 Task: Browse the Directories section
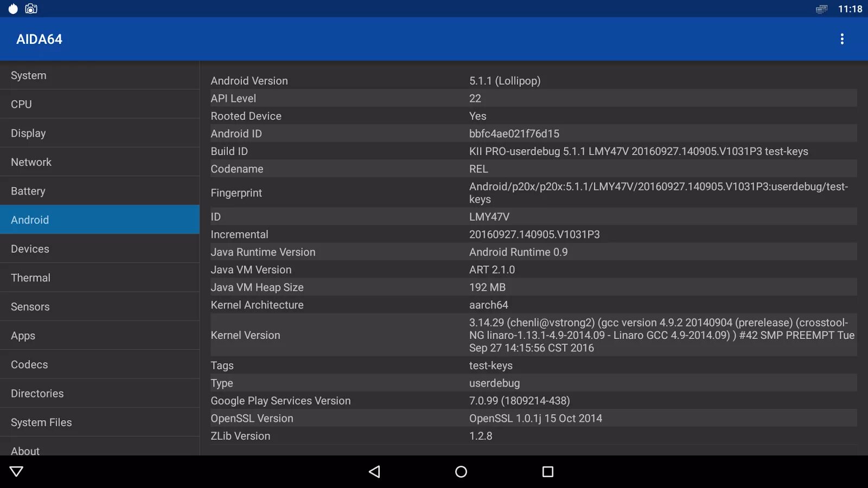click(100, 393)
